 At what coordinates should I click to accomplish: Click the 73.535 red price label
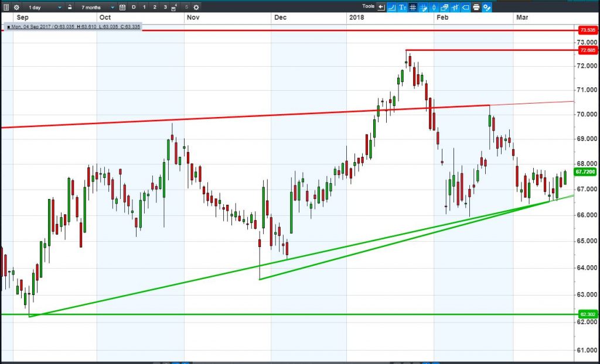pos(588,30)
